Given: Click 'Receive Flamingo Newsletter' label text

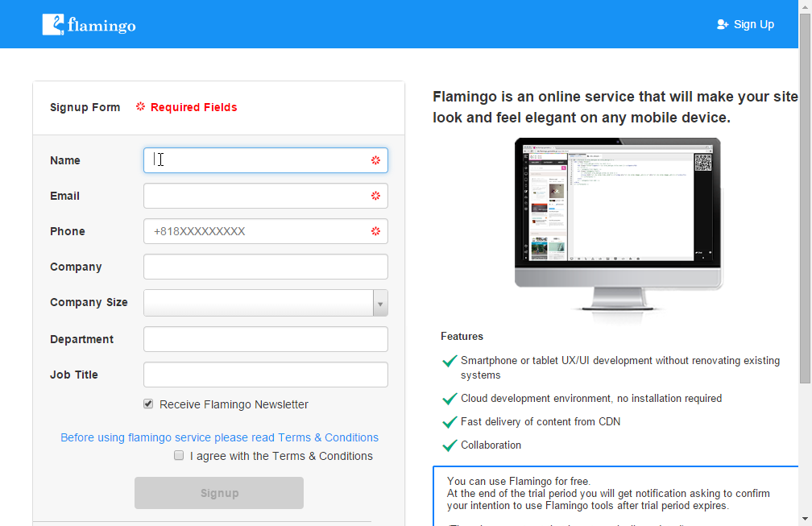Looking at the screenshot, I should tap(234, 404).
